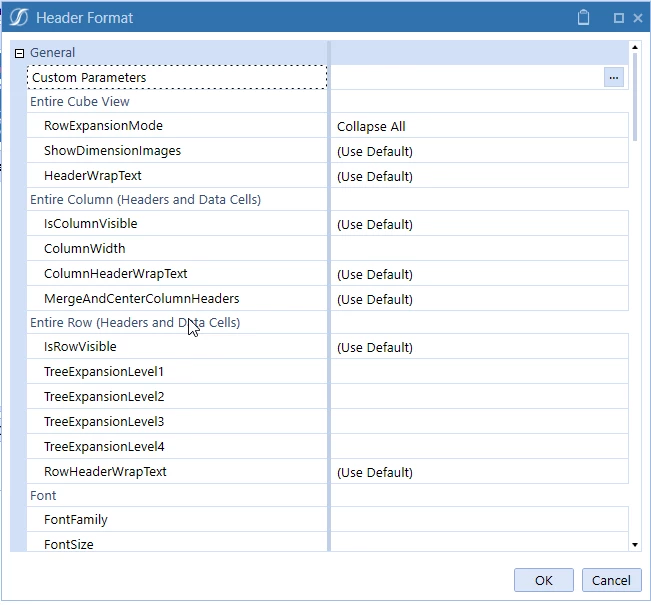Open RowExpansionMode Collapse All dropdown
This screenshot has width=651, height=605.
[479, 126]
